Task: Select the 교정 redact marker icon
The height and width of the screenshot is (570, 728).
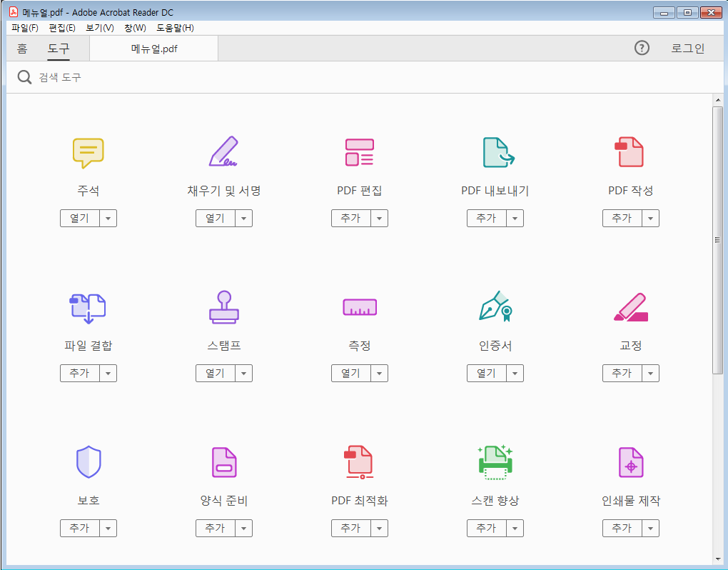Action: (x=631, y=307)
